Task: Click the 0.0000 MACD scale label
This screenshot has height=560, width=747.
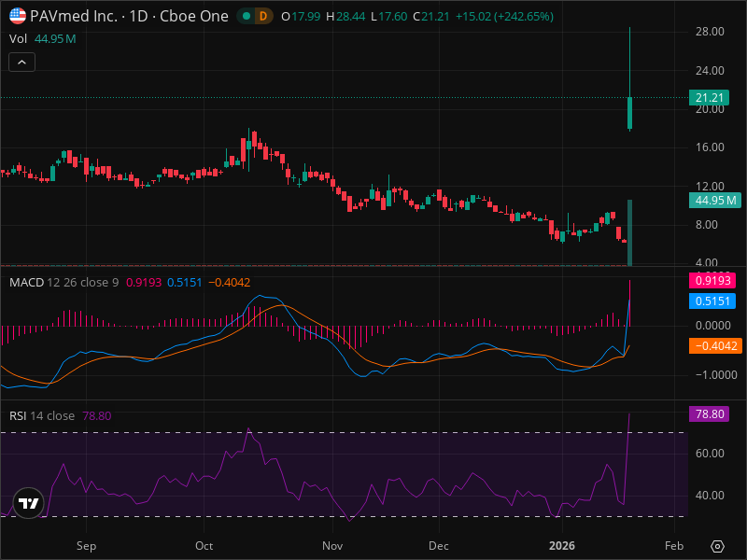Action: [x=712, y=325]
